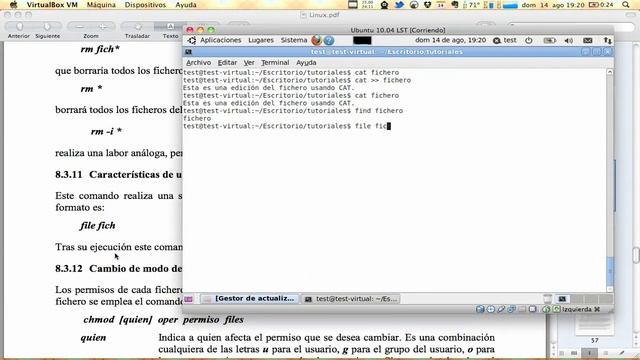640x360 pixels.
Task: Select the Trasladar tool in Preview
Action: coord(138,27)
